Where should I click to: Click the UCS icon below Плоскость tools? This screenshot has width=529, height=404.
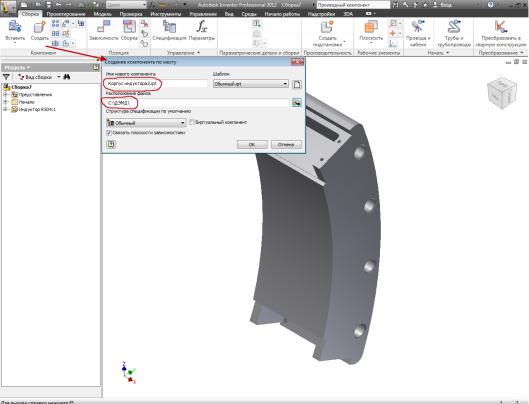click(x=392, y=44)
